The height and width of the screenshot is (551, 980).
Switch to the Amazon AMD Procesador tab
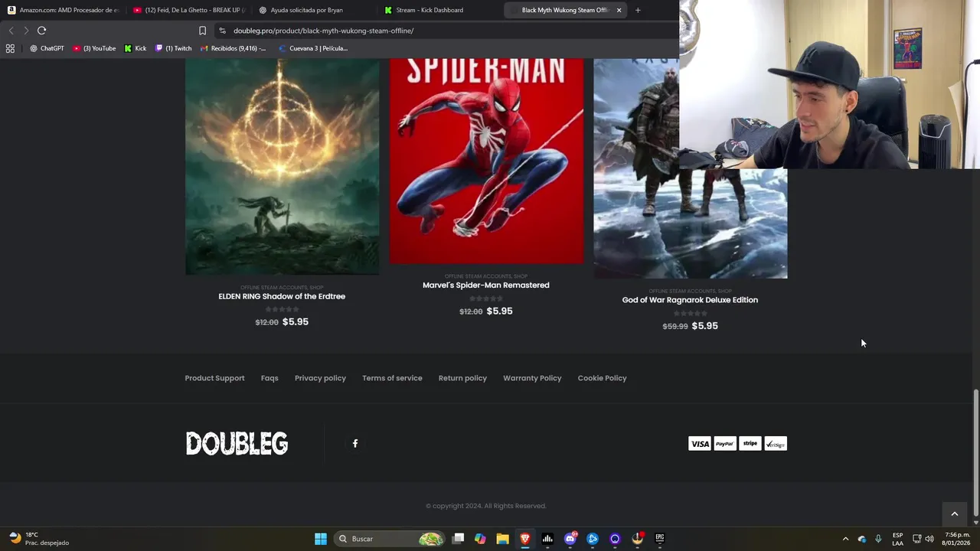(x=63, y=10)
